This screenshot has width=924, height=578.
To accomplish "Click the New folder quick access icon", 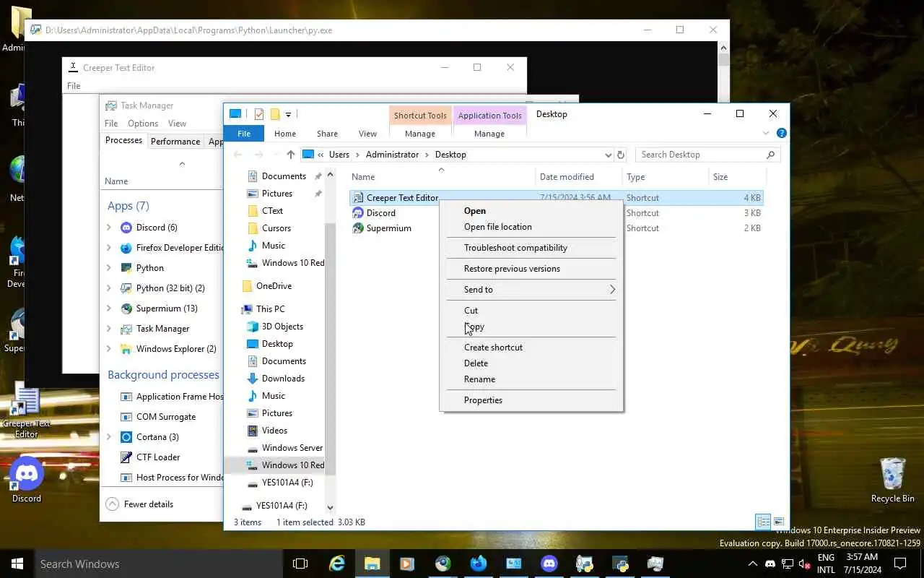I will 275,114.
